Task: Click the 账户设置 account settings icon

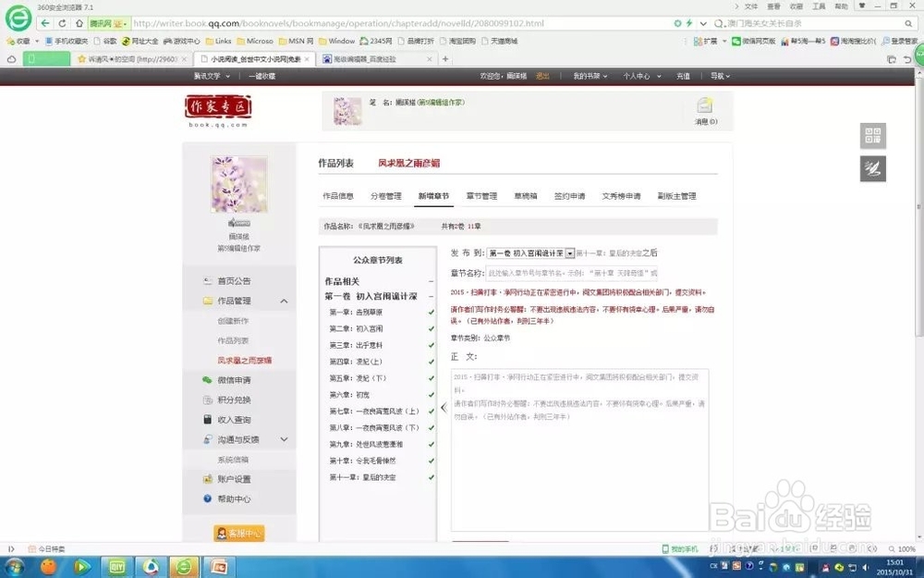Action: (x=208, y=479)
